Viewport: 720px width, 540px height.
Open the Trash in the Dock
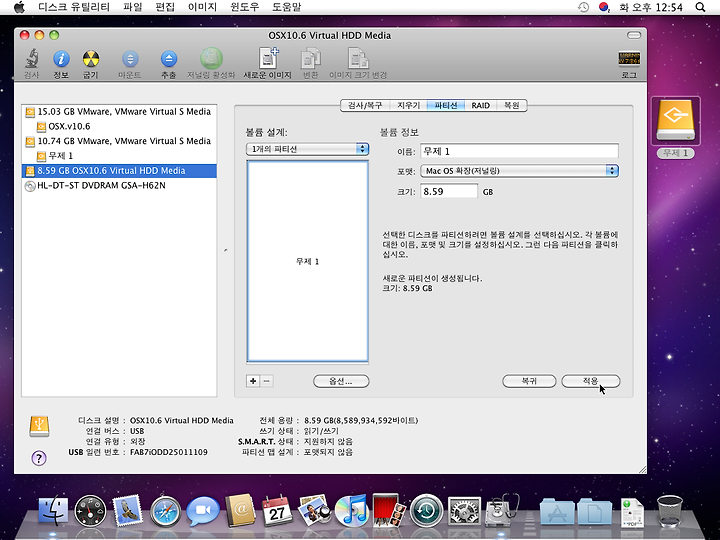coord(669,511)
